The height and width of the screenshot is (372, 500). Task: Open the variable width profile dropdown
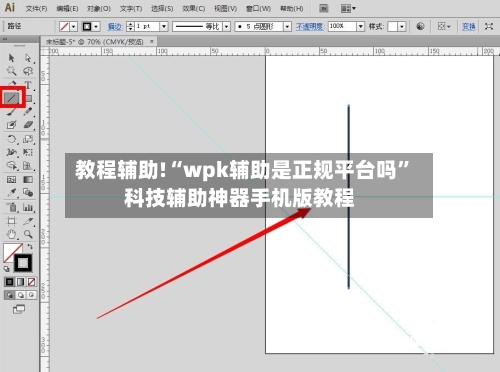pos(227,26)
